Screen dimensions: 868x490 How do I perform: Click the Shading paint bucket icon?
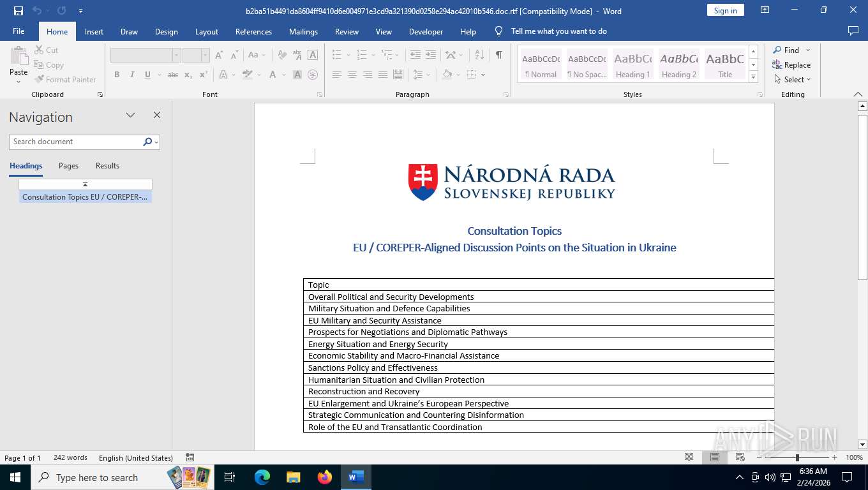[x=447, y=75]
